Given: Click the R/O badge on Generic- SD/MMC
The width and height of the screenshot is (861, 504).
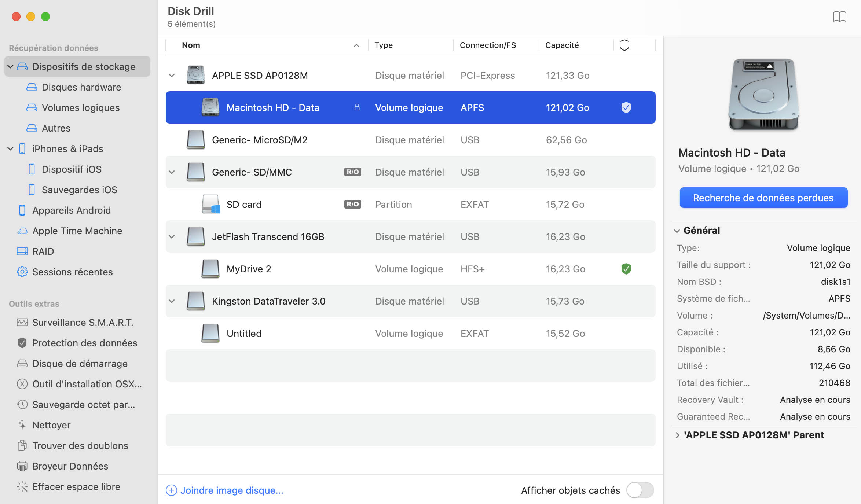Looking at the screenshot, I should (x=352, y=172).
